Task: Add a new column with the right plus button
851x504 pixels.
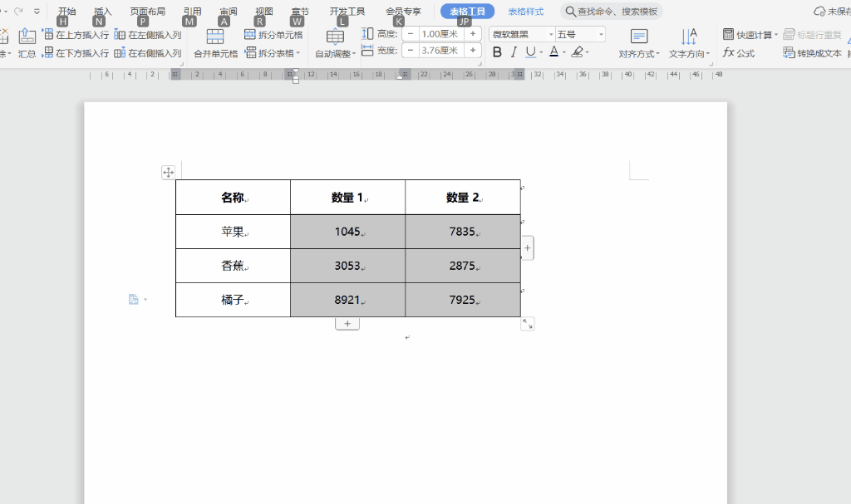Action: [x=528, y=247]
